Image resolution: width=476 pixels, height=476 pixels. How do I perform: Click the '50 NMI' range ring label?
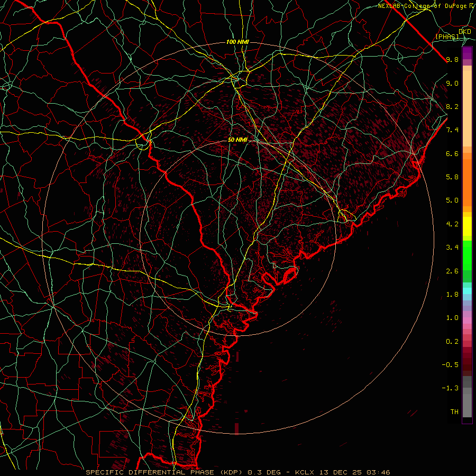[237, 140]
